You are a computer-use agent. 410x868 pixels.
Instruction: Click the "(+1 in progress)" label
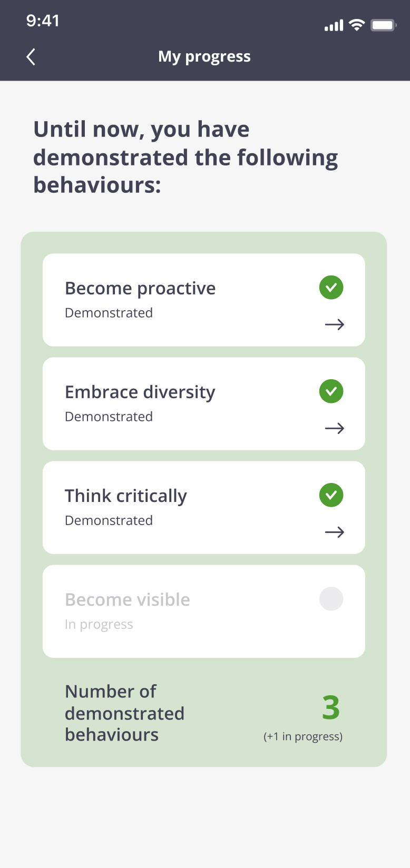[303, 736]
